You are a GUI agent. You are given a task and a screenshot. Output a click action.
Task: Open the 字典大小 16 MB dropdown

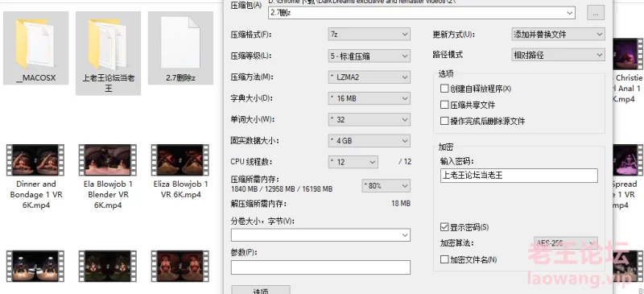(x=369, y=98)
